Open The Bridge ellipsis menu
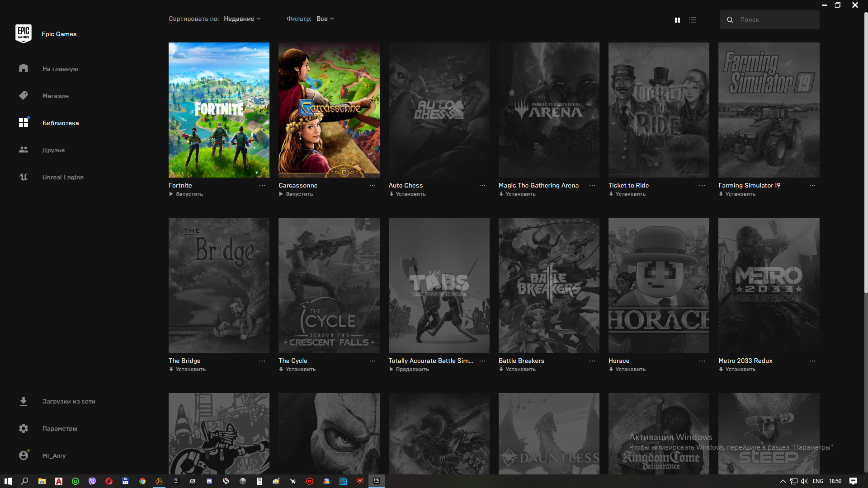 point(262,361)
